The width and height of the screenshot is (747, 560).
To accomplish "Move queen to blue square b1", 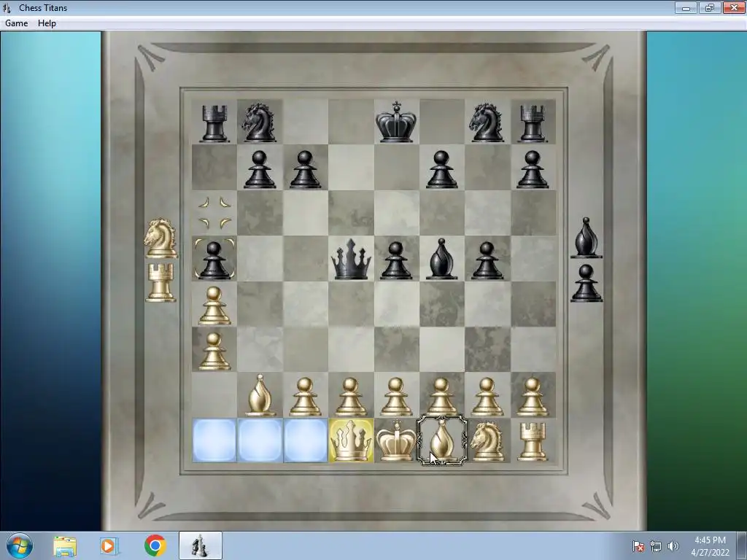I will (260, 440).
